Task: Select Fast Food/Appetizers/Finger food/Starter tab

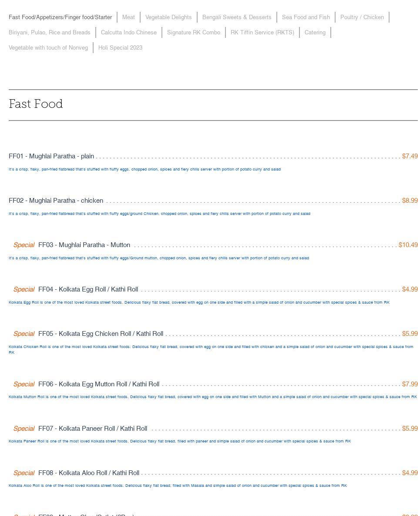Action: (60, 17)
